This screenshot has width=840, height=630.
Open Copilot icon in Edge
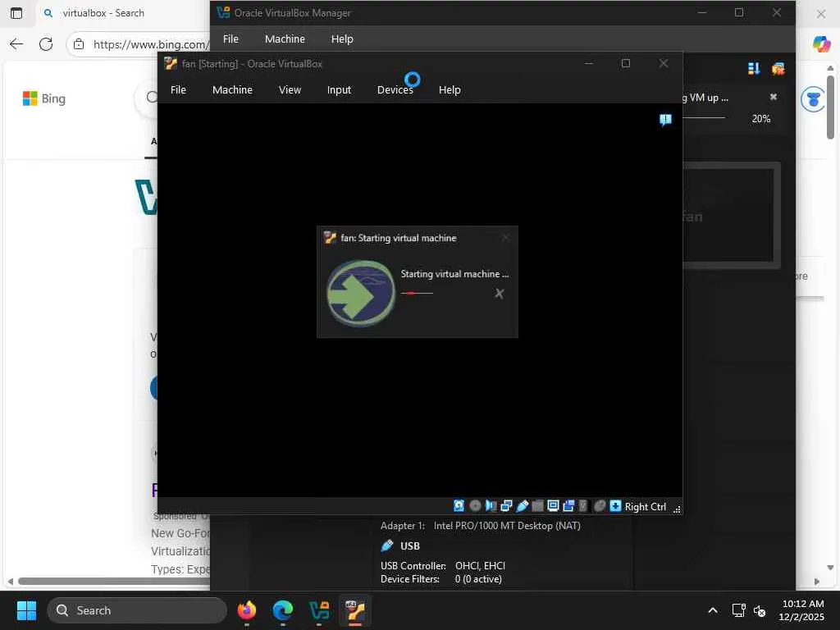(821, 44)
